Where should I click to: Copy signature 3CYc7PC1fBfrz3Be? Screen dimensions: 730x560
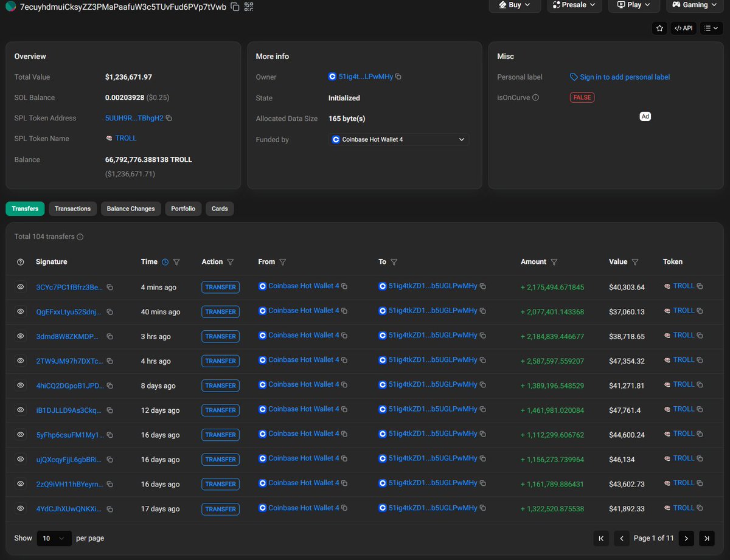[110, 287]
